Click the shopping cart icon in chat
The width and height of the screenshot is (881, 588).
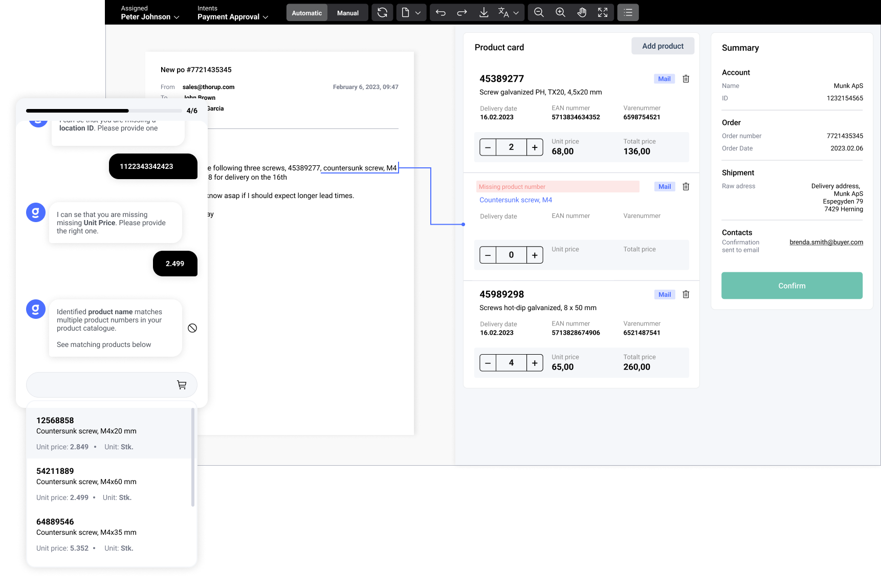coord(182,385)
